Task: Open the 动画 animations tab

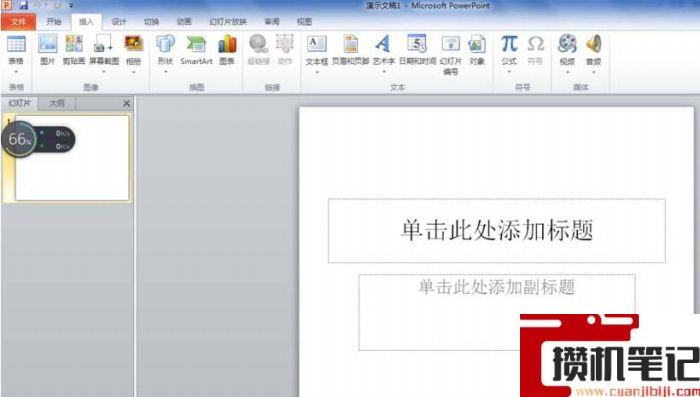Action: coord(184,21)
